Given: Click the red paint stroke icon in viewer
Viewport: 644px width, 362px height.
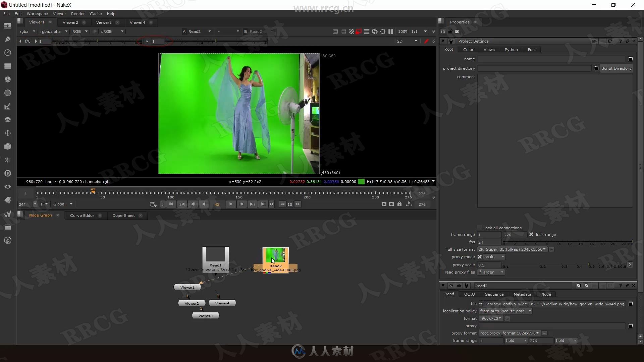Looking at the screenshot, I should point(426,41).
